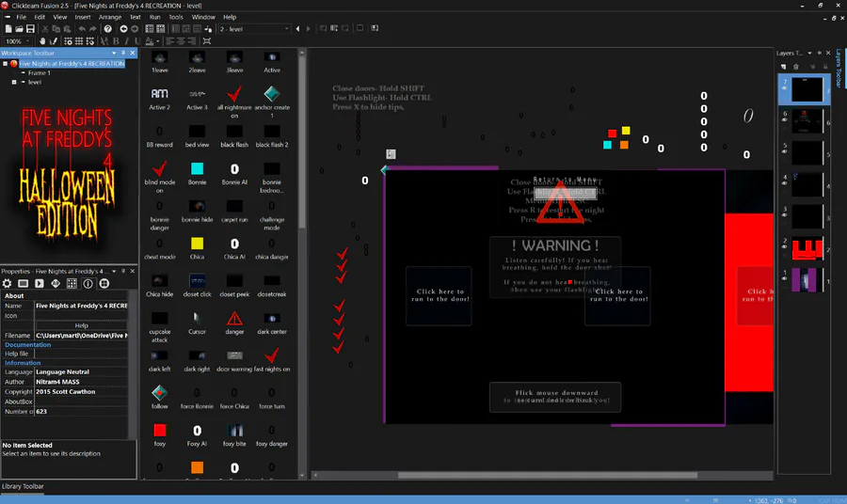Toggle visibility eye of layer 2

(784, 247)
